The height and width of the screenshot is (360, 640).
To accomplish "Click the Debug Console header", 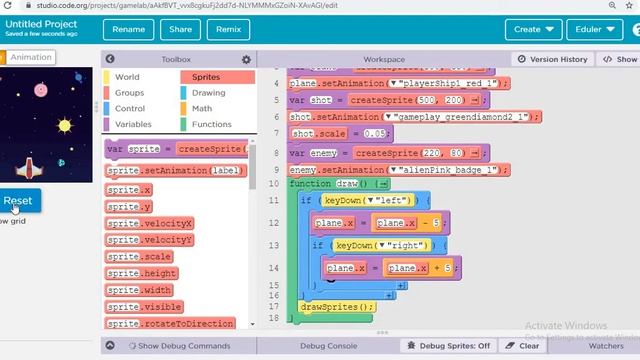I will click(x=329, y=346).
